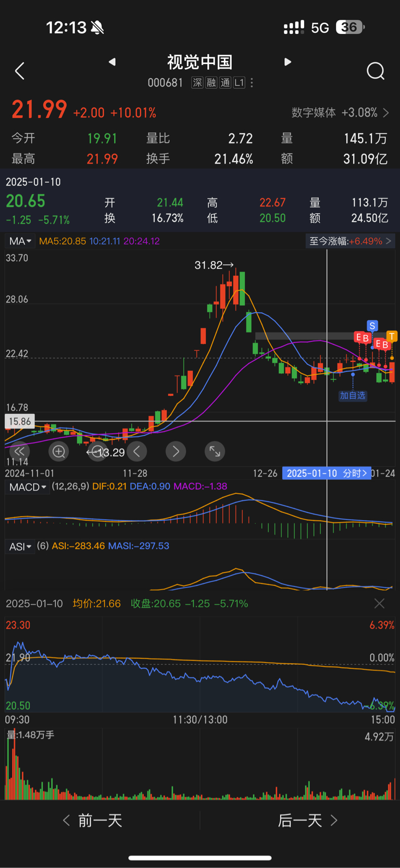Zoom in chart with plus magnifier
This screenshot has width=400, height=868.
(x=59, y=451)
